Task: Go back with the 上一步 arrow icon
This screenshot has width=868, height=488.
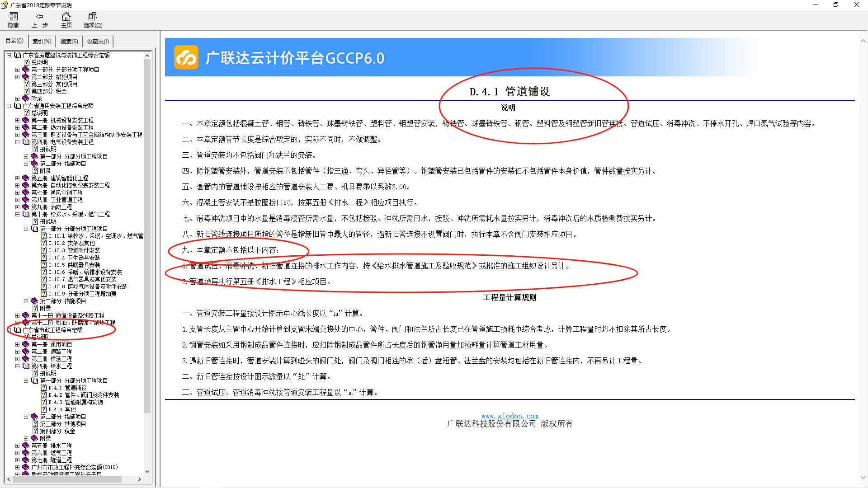Action: pos(39,17)
